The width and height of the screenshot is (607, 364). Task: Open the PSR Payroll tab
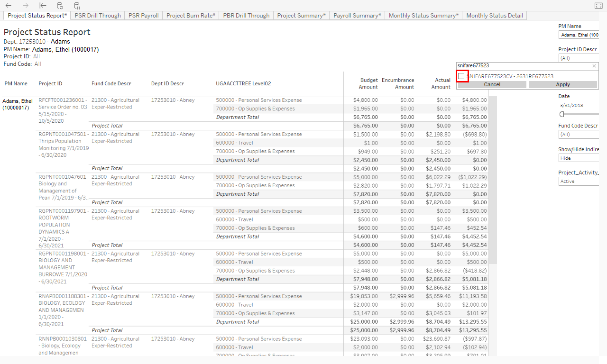click(x=144, y=16)
